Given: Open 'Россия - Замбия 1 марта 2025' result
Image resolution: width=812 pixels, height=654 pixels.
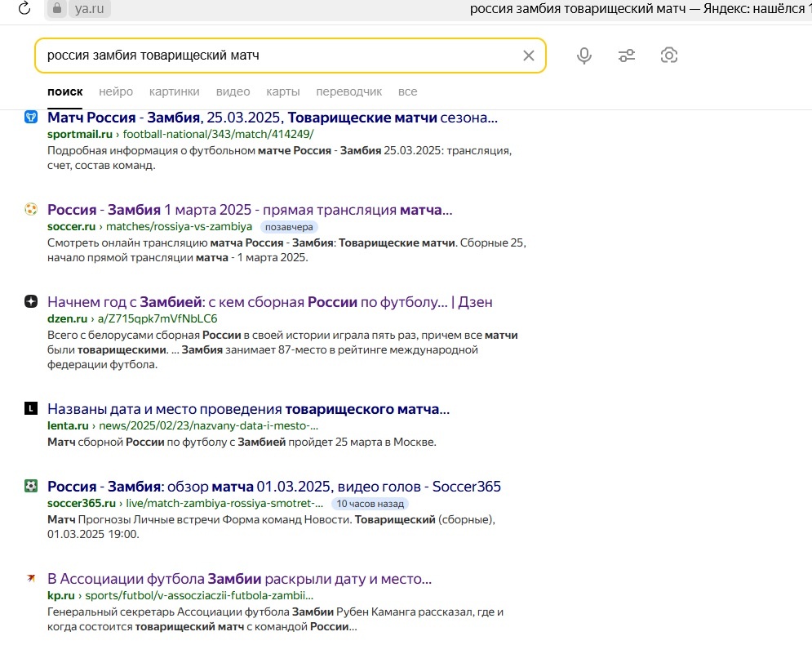Looking at the screenshot, I should [250, 210].
